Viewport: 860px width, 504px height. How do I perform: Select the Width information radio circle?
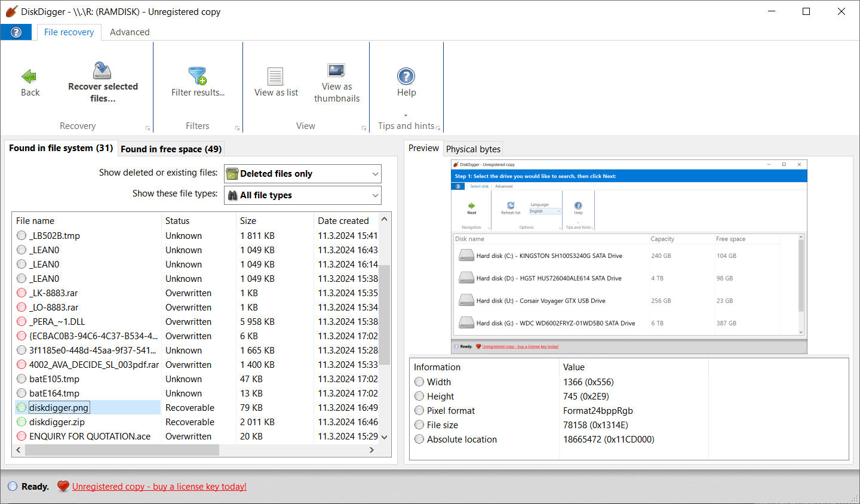(419, 382)
